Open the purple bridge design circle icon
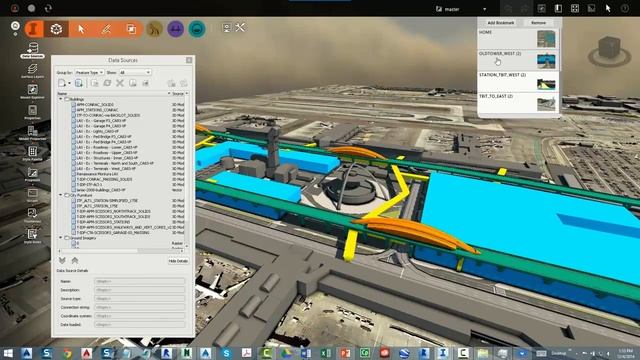 pos(176,29)
